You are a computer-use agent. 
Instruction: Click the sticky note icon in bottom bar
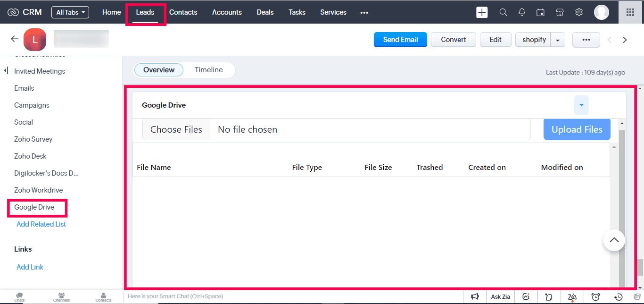click(549, 296)
